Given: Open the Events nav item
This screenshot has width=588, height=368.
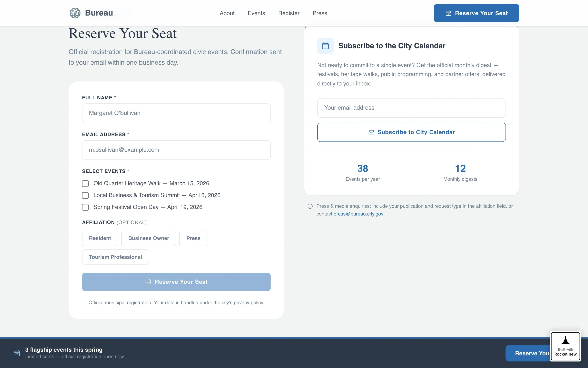Looking at the screenshot, I should (x=256, y=13).
